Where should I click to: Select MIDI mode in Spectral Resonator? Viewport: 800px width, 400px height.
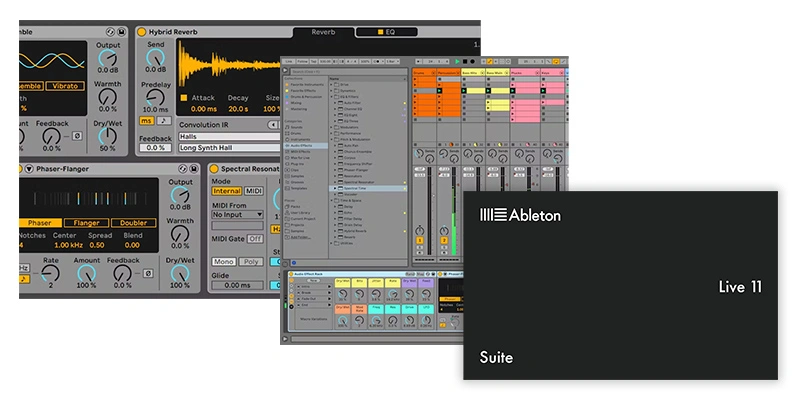[254, 191]
